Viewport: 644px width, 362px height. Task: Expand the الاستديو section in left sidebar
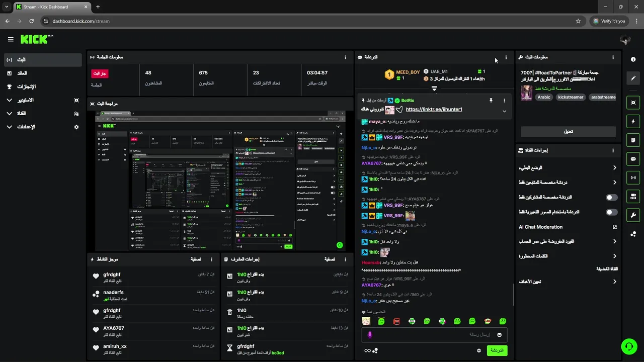[10, 100]
